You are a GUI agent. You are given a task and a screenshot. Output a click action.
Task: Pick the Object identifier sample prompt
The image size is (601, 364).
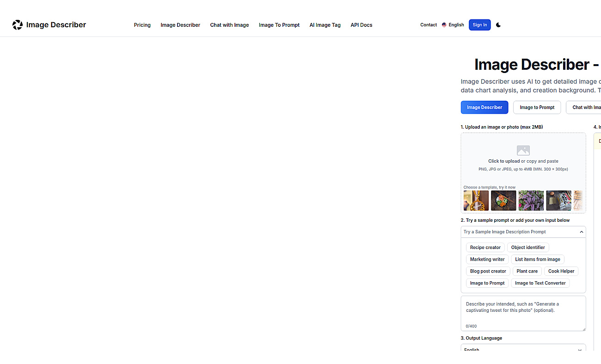(x=528, y=248)
